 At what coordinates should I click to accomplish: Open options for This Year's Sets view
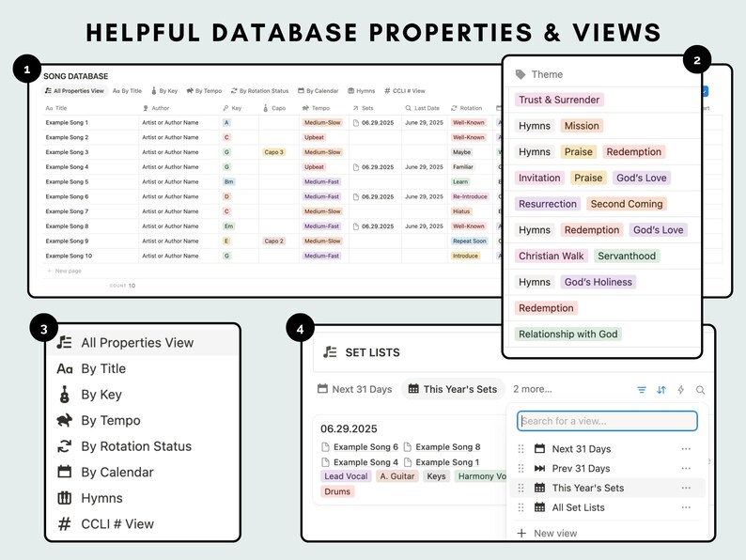[686, 488]
